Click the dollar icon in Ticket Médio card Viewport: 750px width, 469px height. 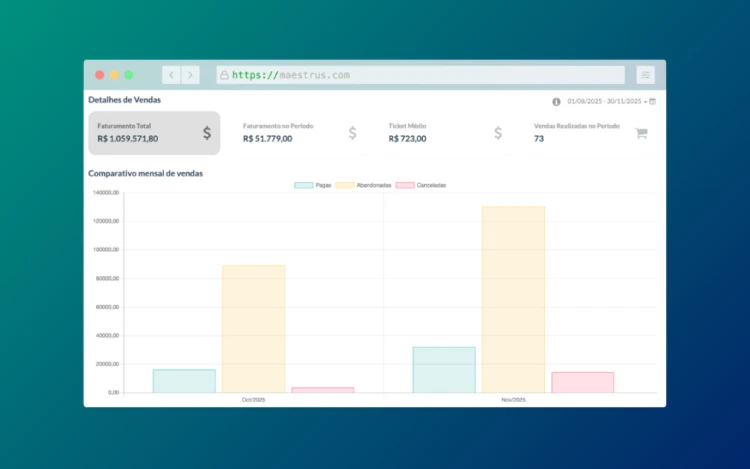[x=498, y=133]
